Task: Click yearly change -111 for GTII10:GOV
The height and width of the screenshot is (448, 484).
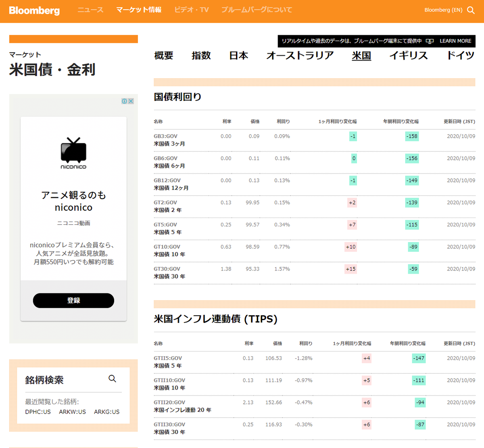Action: [x=419, y=381]
